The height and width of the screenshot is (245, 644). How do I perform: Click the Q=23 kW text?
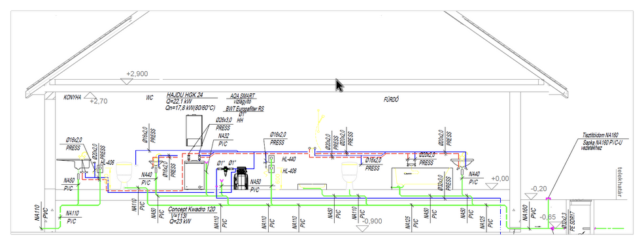[180, 221]
